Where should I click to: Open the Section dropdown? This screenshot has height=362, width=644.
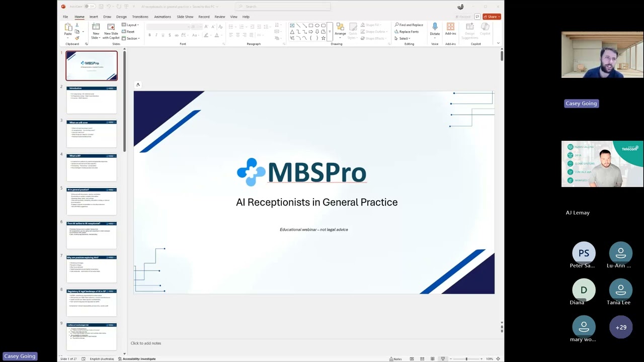click(x=130, y=38)
